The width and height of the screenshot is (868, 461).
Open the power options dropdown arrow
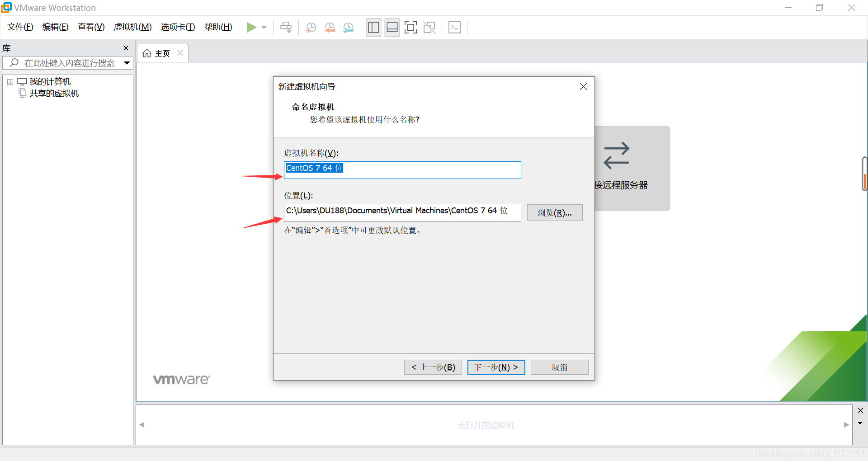[264, 28]
